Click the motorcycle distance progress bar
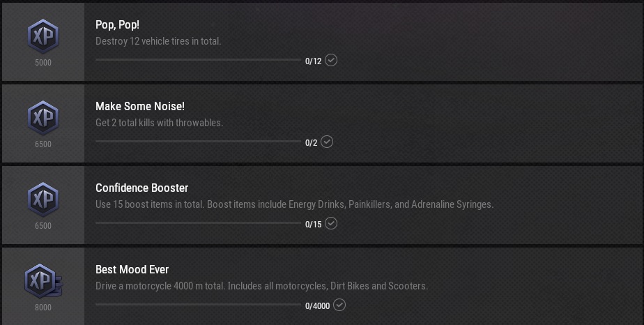 (x=198, y=305)
